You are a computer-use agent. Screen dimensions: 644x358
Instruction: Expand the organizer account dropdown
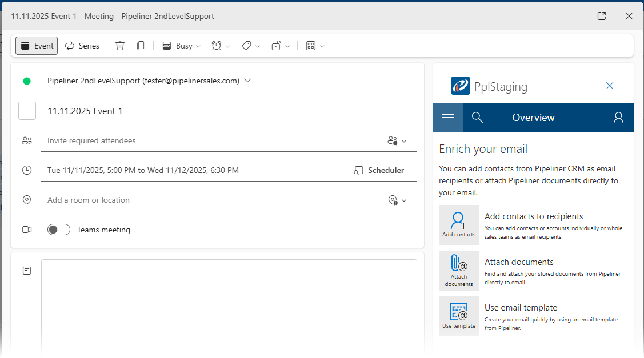click(247, 81)
